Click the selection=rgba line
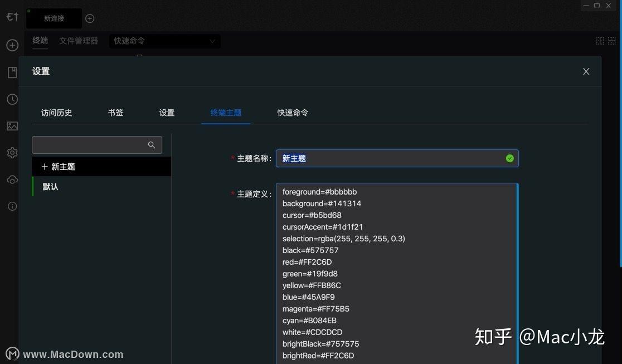622x364 pixels. click(343, 239)
